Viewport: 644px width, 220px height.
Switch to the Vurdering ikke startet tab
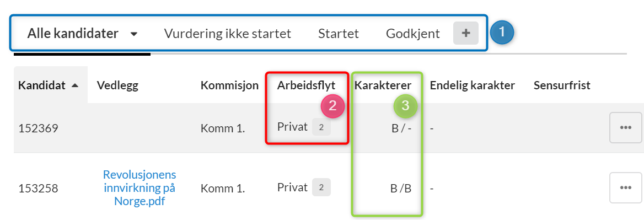click(228, 34)
